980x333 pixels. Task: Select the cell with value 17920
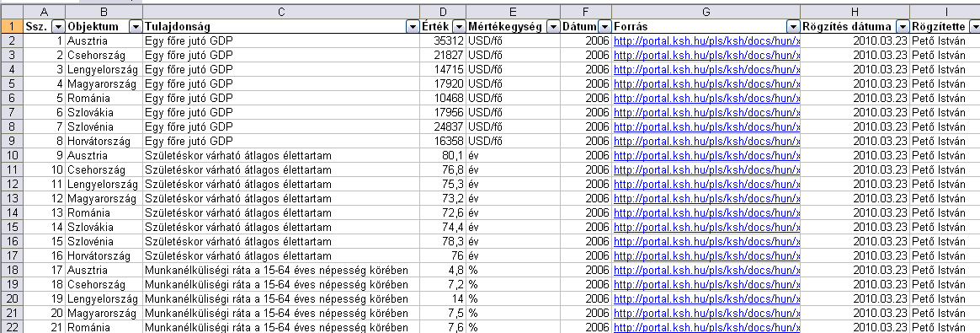443,83
